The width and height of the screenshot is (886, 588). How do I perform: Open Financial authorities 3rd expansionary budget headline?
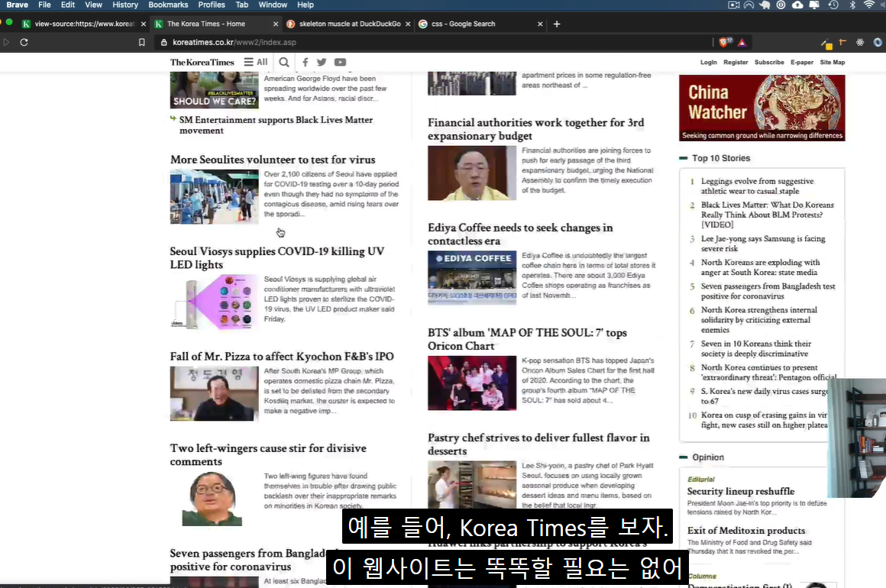coord(535,129)
